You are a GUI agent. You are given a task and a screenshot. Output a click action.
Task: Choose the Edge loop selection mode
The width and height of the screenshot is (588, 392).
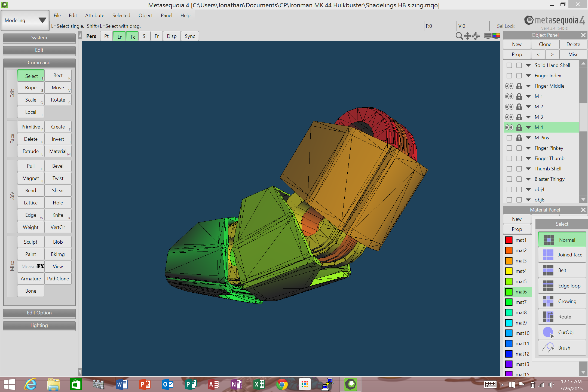coord(562,286)
